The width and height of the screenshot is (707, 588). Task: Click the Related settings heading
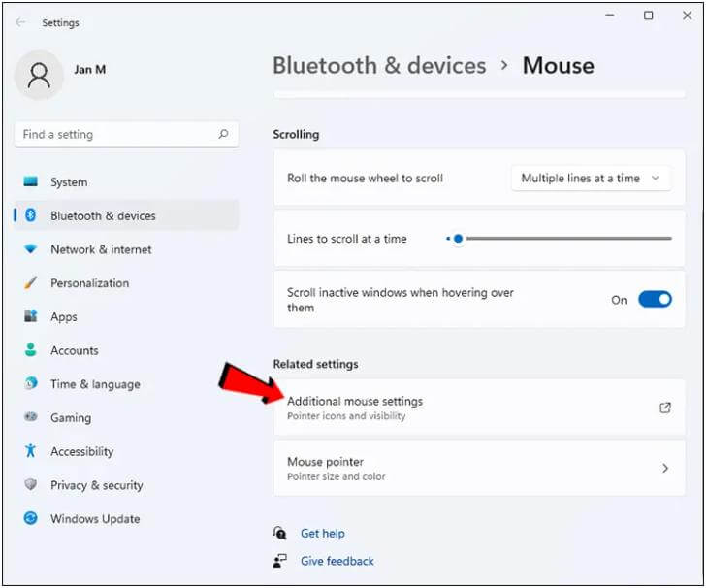coord(315,364)
